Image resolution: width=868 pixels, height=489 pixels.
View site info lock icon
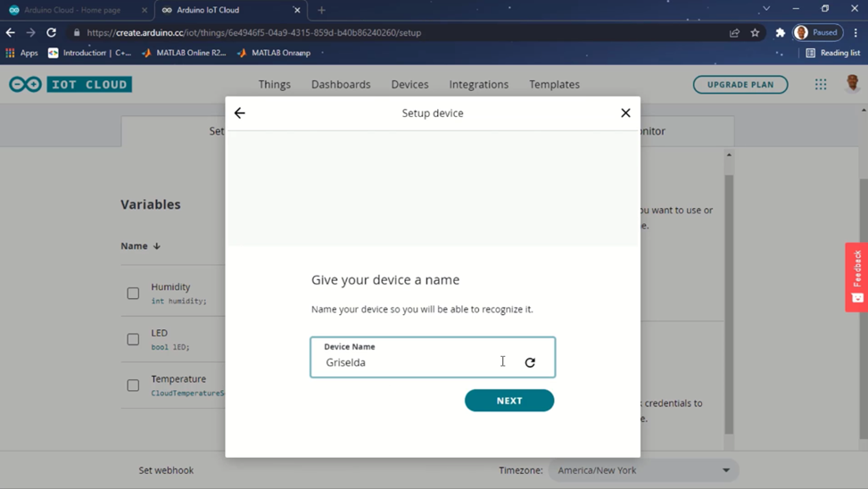[77, 33]
